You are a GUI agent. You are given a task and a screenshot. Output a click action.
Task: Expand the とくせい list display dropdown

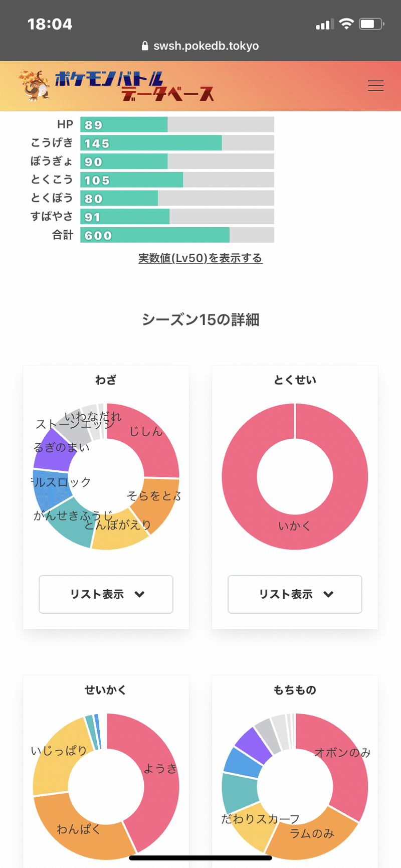click(x=295, y=594)
